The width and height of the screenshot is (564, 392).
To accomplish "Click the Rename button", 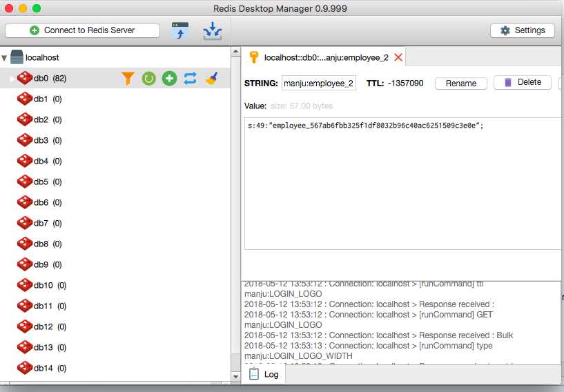I will tap(461, 83).
